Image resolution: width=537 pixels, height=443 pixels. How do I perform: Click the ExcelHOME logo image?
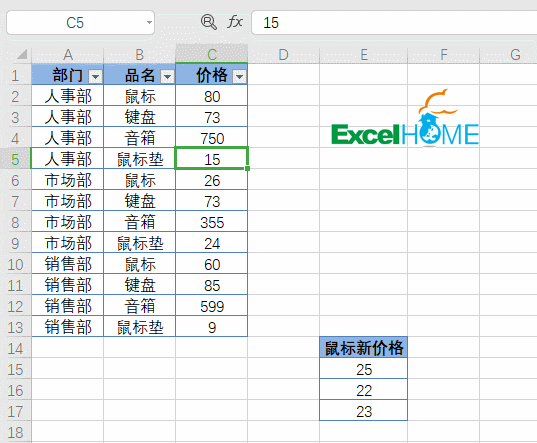click(405, 118)
